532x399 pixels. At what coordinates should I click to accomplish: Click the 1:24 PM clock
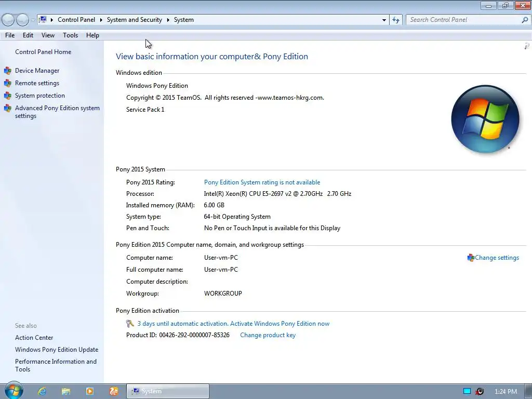(506, 392)
